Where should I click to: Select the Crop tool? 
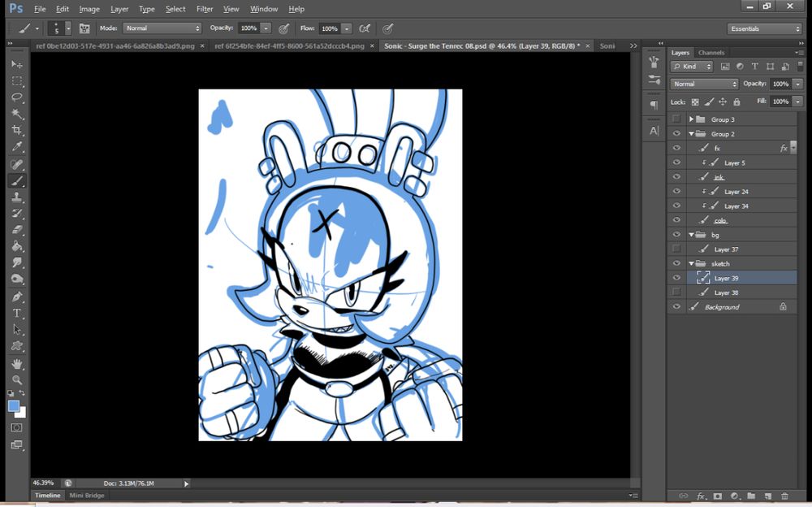coord(17,130)
